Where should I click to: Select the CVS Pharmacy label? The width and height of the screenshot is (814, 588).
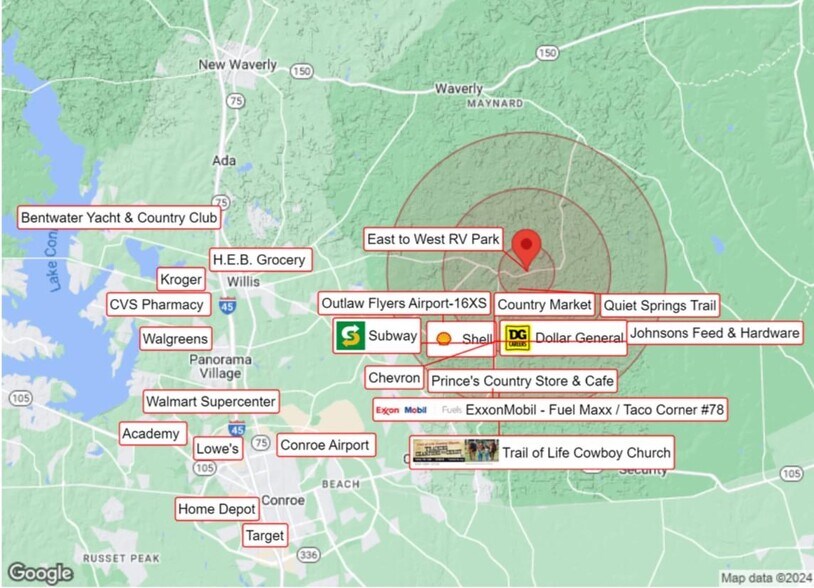click(157, 304)
